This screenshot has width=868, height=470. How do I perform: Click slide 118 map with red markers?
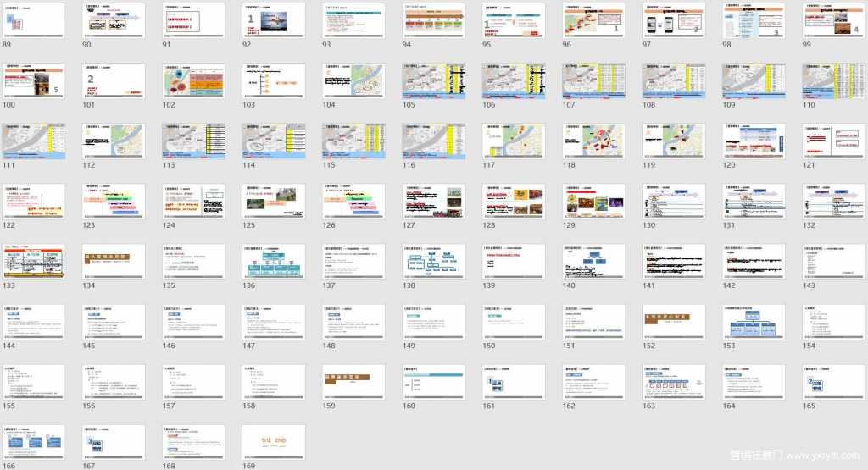point(594,141)
